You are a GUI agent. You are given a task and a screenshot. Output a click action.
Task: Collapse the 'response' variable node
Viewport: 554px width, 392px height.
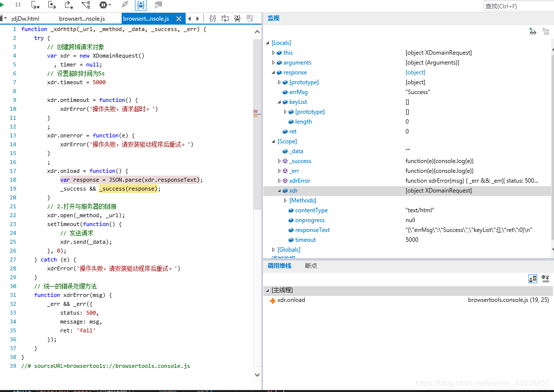(273, 72)
